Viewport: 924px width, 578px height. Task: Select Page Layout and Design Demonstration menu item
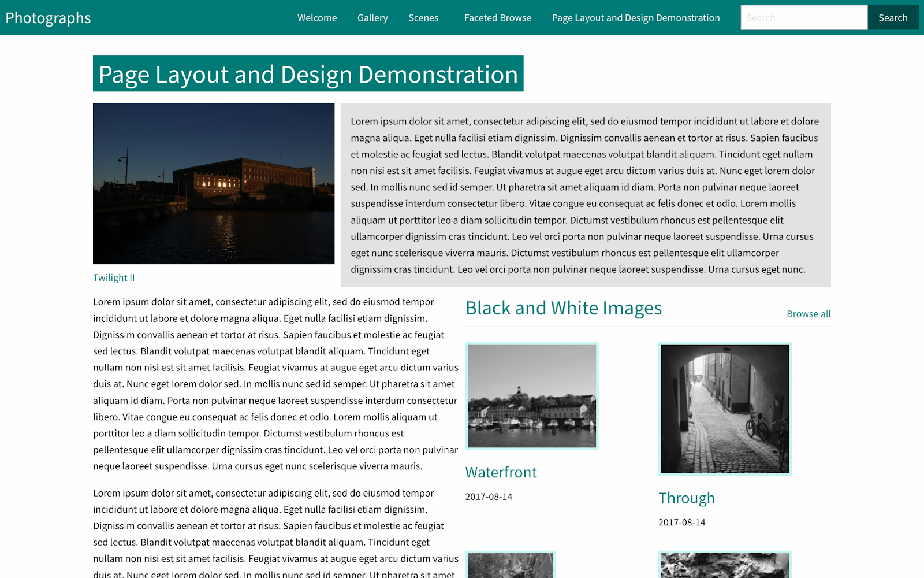[x=636, y=18]
